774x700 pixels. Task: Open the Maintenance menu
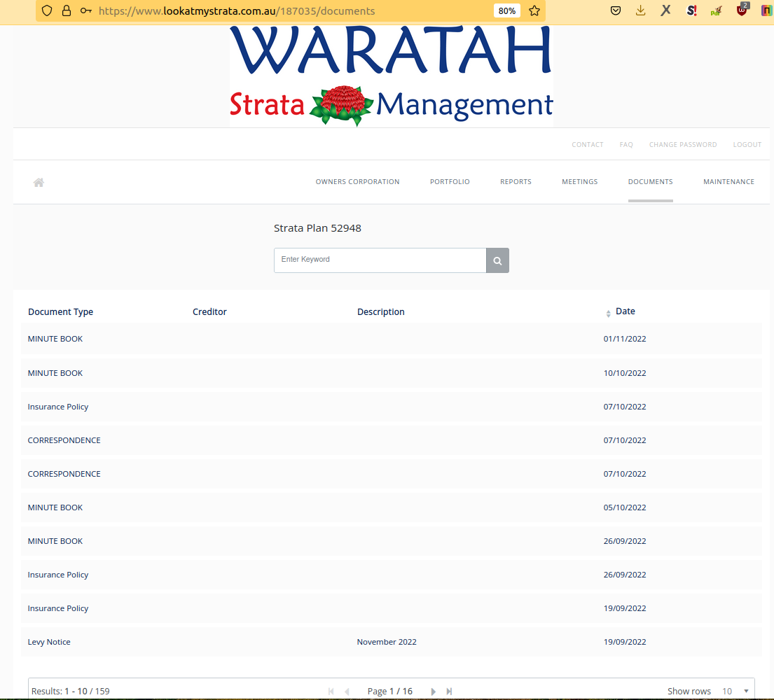pyautogui.click(x=728, y=181)
